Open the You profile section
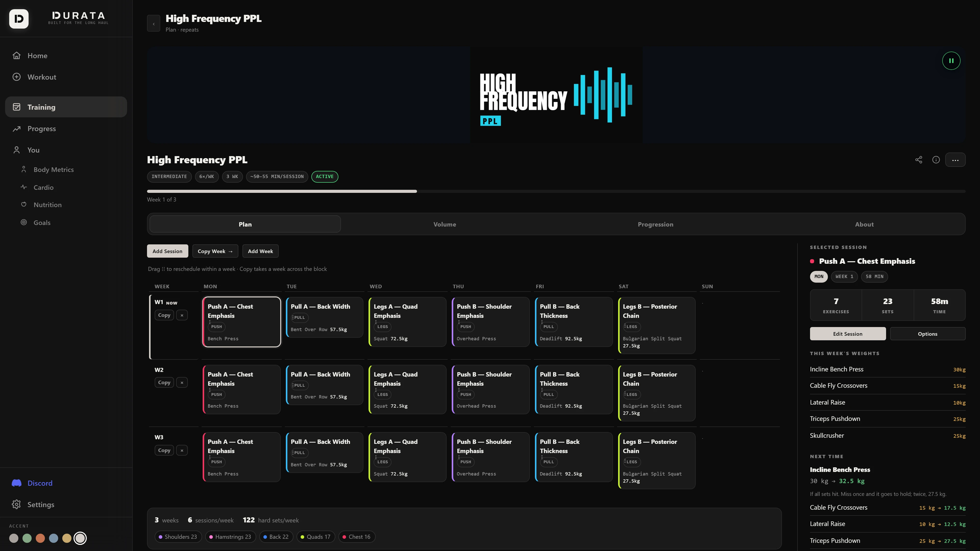 pos(66,150)
